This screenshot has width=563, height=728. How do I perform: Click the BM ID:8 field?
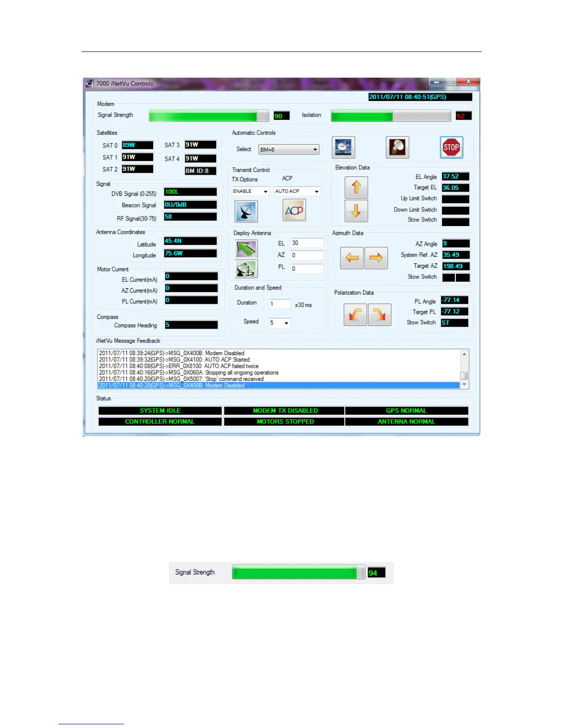[x=201, y=171]
